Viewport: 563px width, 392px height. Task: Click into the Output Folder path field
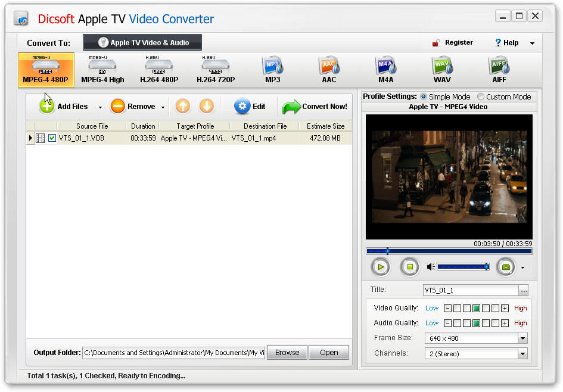click(174, 353)
